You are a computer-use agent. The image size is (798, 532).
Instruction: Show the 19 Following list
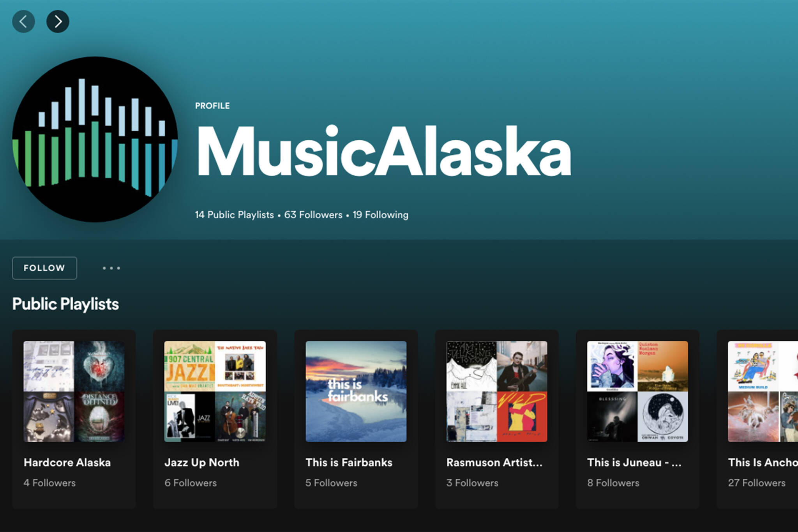click(x=380, y=215)
